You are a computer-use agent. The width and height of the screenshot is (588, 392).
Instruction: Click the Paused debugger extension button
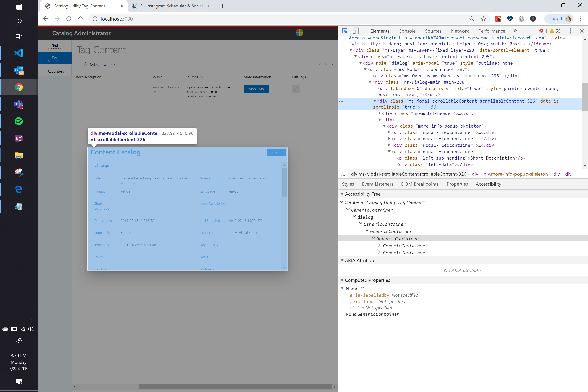click(x=555, y=19)
